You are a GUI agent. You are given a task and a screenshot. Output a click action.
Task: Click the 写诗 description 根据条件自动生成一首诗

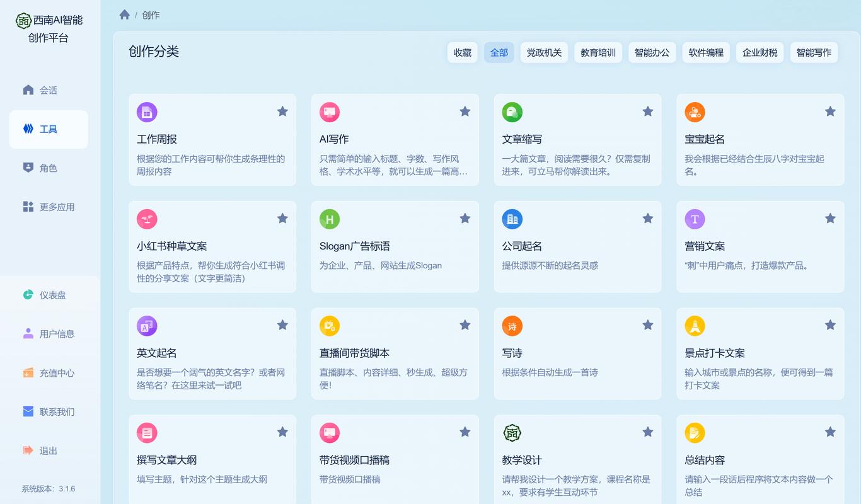[x=550, y=372]
